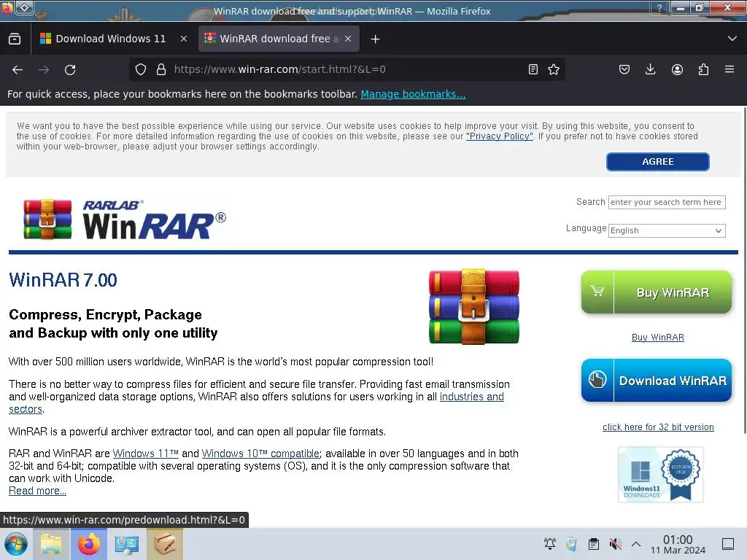This screenshot has height=560, width=747.
Task: Click the show desktop tray button
Action: 728,544
